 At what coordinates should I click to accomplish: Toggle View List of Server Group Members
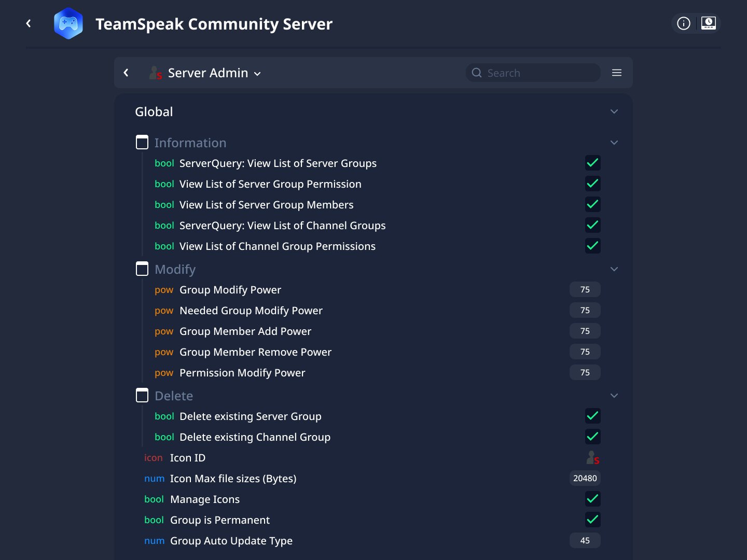tap(593, 204)
